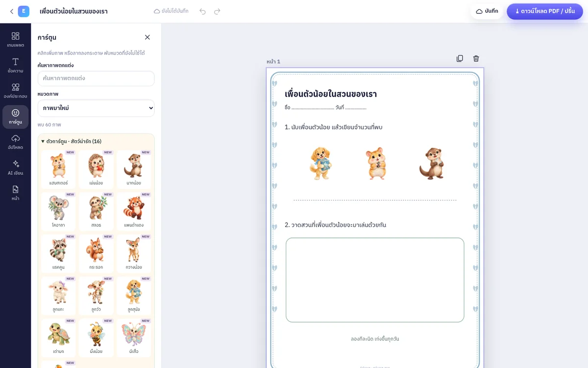Select the การ์ตูน cartoon sidebar tab
This screenshot has height=368, width=588.
click(x=15, y=116)
